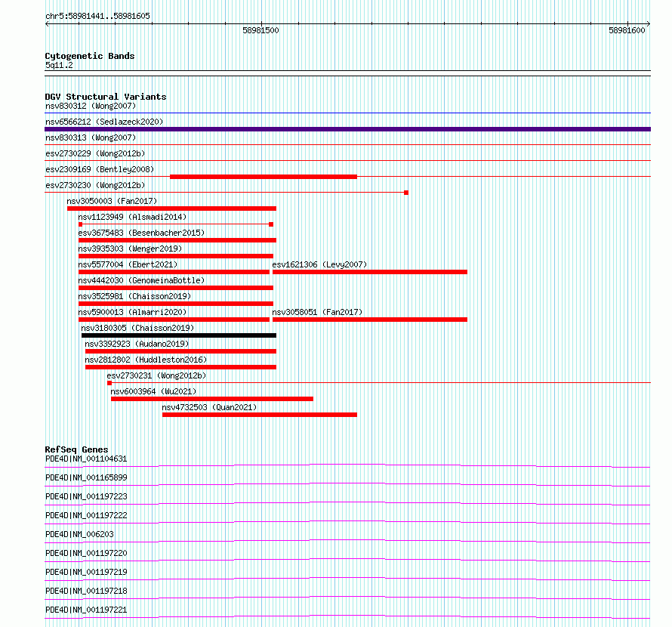The height and width of the screenshot is (627, 672).
Task: Open gene transcript PDE4D|NM_001197220
Action: (86, 553)
